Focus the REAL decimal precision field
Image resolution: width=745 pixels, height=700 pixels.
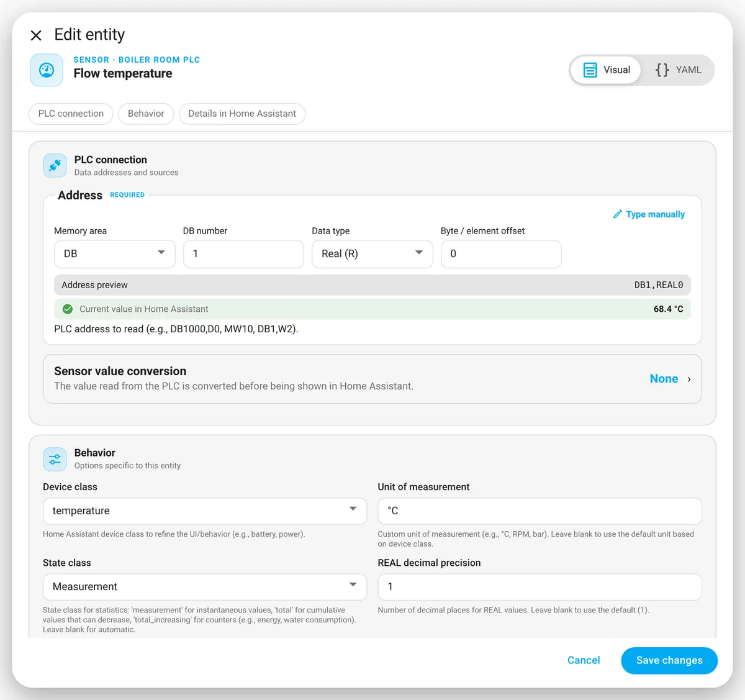tap(540, 587)
